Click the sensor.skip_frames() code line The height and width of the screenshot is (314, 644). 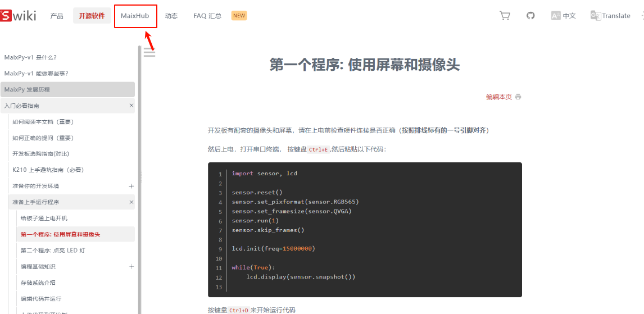coord(268,230)
